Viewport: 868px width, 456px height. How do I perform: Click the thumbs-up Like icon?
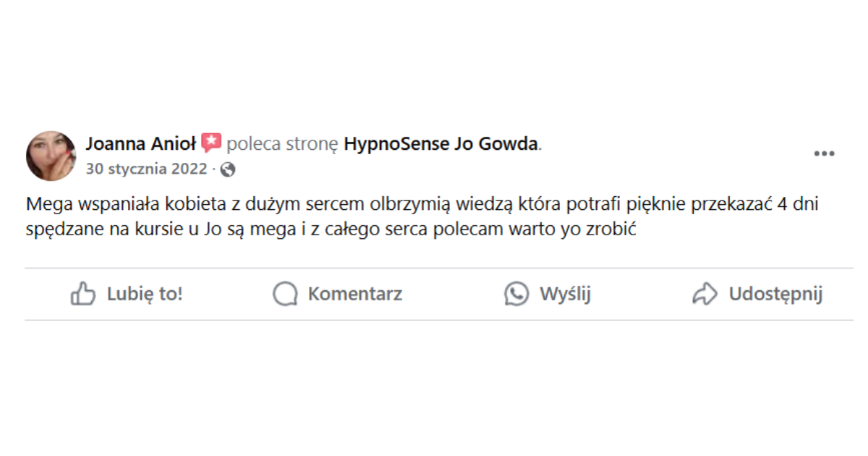point(83,294)
